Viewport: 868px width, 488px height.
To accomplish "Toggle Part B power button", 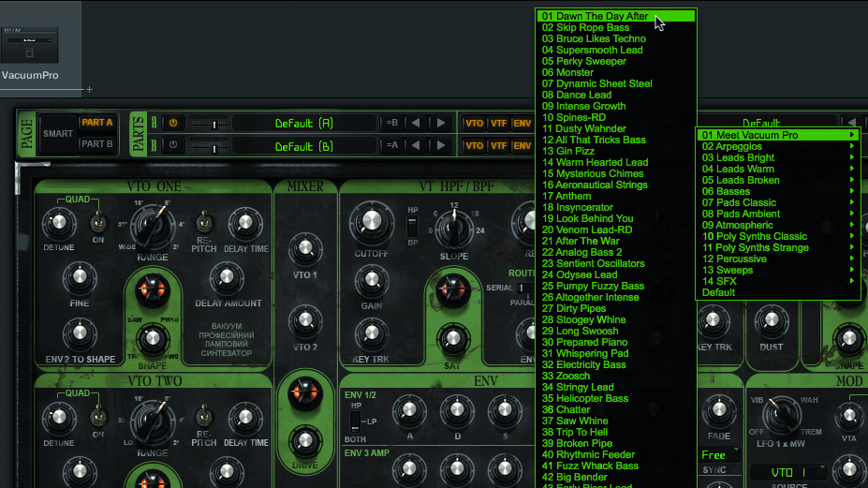I will coord(173,145).
